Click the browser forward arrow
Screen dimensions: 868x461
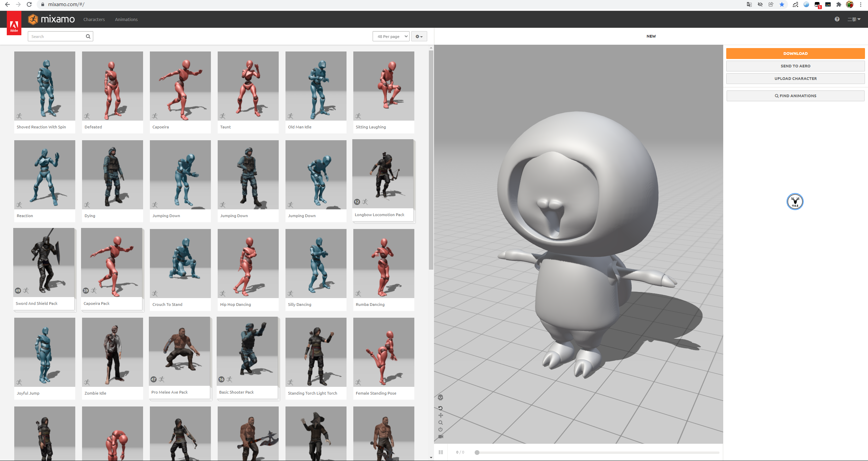pos(18,4)
